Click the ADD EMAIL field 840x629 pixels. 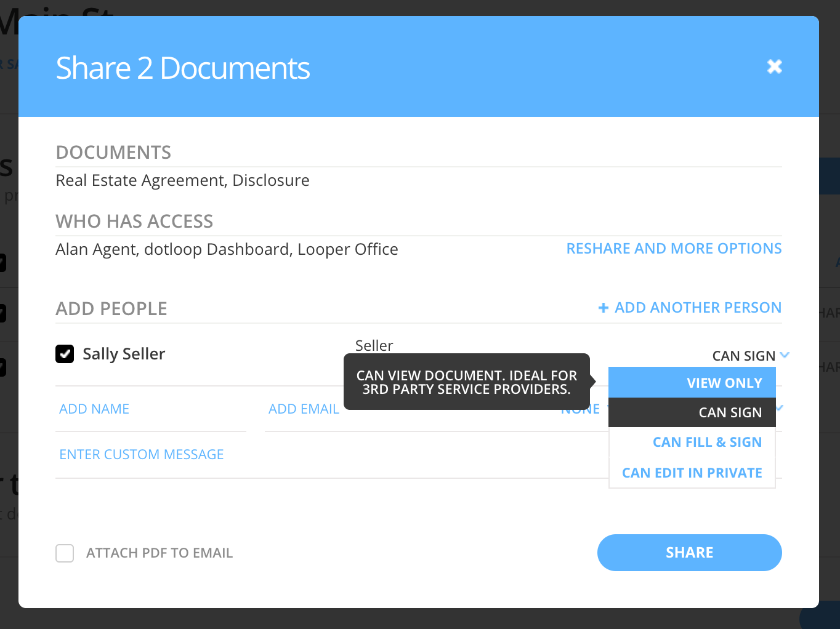point(304,408)
